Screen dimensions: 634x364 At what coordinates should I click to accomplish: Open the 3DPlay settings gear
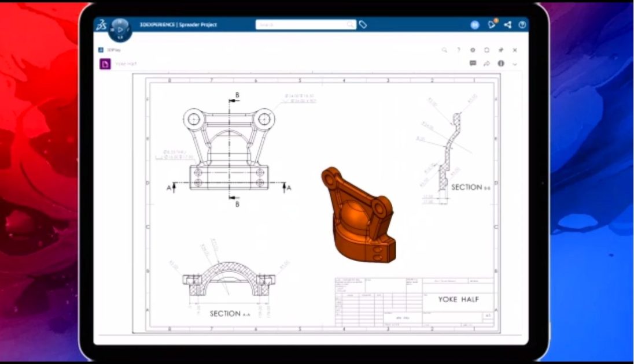click(x=473, y=50)
